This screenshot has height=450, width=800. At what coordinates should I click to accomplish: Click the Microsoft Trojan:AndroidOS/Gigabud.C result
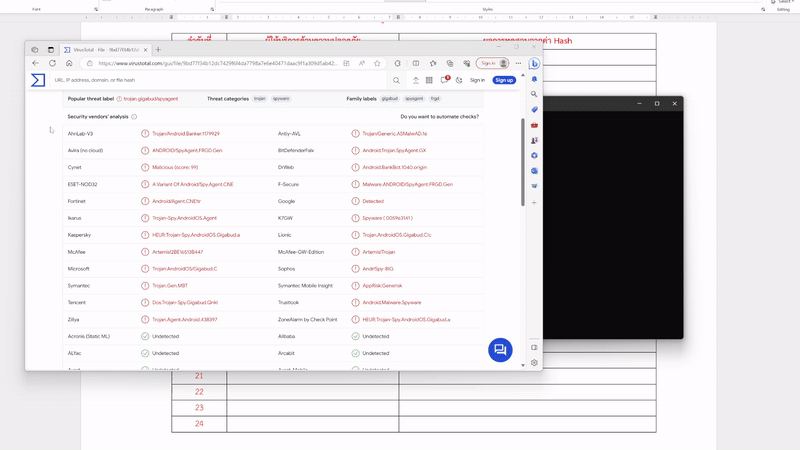[x=185, y=269]
